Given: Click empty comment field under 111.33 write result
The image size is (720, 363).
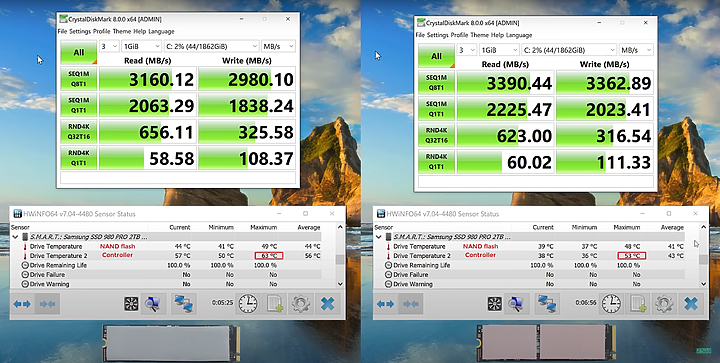Looking at the screenshot, I should pyautogui.click(x=535, y=181).
